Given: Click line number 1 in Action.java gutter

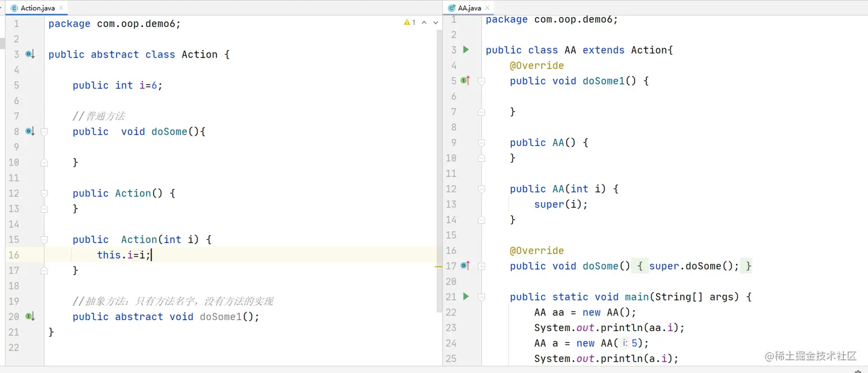Looking at the screenshot, I should coord(16,24).
